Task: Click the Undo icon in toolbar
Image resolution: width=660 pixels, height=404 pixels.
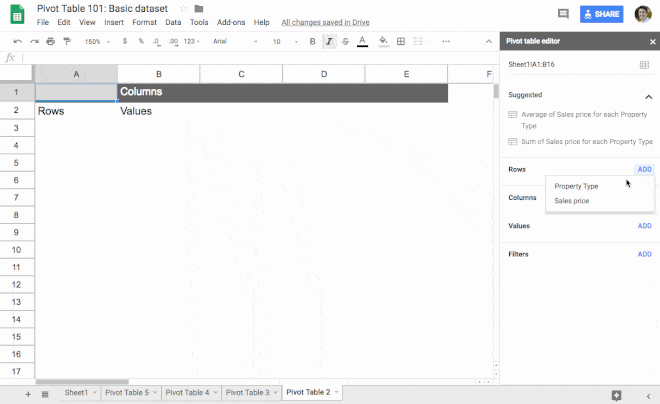Action: (x=18, y=41)
